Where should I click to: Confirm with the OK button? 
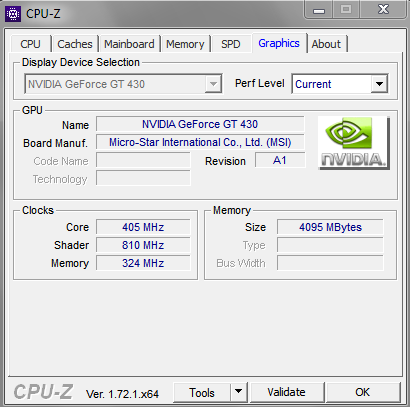click(x=363, y=392)
